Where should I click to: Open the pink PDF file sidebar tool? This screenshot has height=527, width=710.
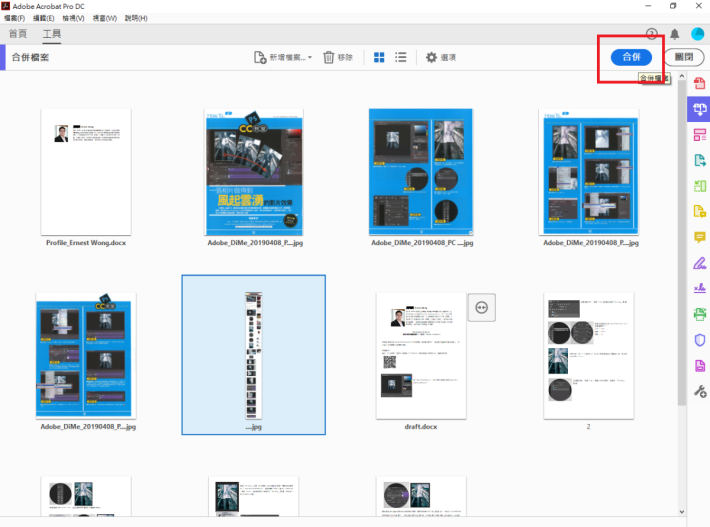(x=700, y=366)
